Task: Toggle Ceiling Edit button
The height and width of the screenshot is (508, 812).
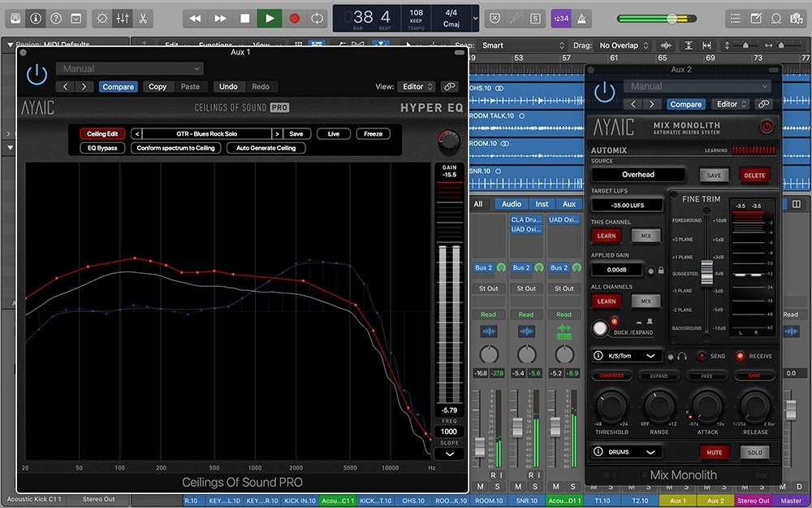Action: (x=102, y=134)
